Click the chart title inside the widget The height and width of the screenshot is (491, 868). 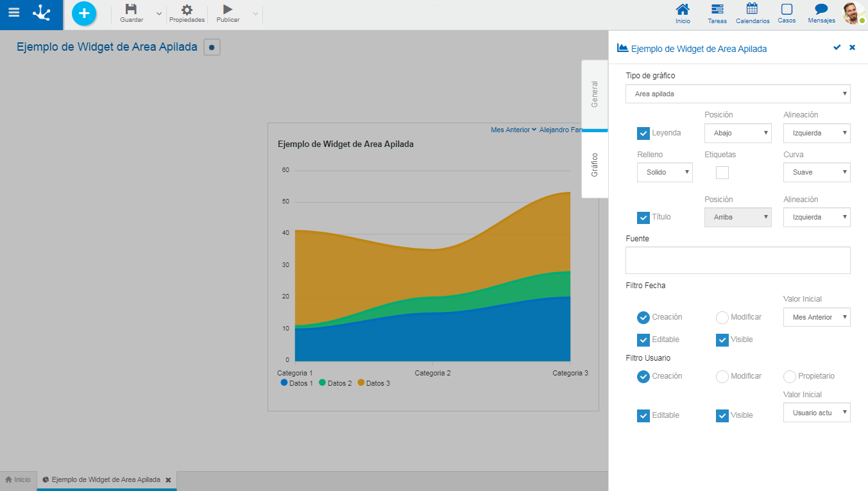click(346, 144)
